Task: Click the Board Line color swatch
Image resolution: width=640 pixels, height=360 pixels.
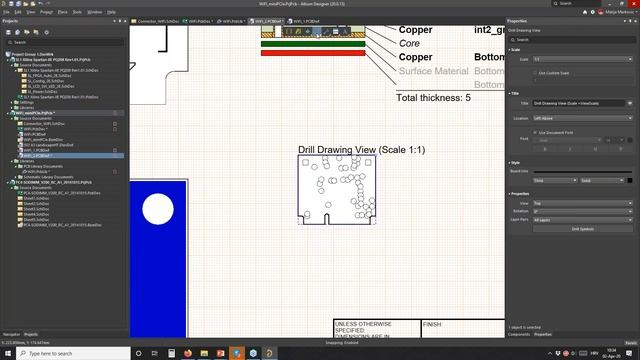Action: point(630,180)
